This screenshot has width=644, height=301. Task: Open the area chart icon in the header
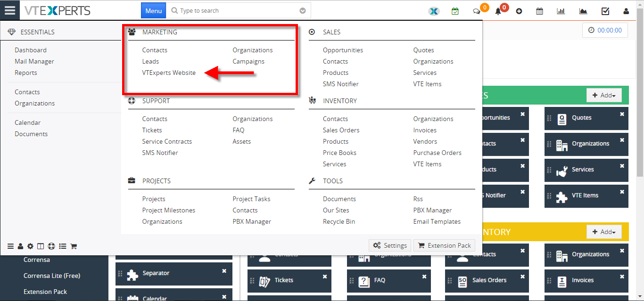583,11
